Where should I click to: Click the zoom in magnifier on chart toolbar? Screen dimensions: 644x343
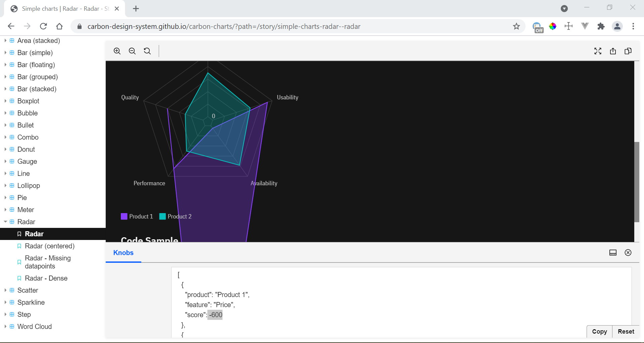click(x=117, y=51)
